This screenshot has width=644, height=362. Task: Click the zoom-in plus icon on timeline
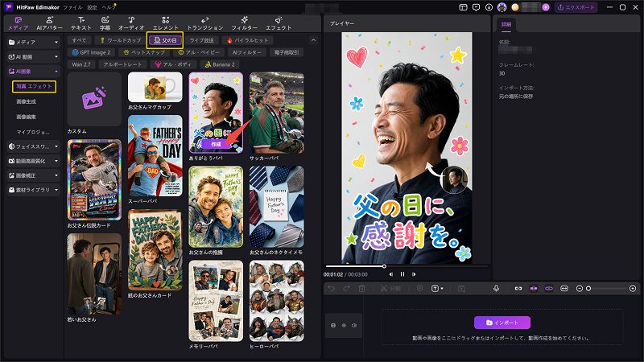coord(633,289)
